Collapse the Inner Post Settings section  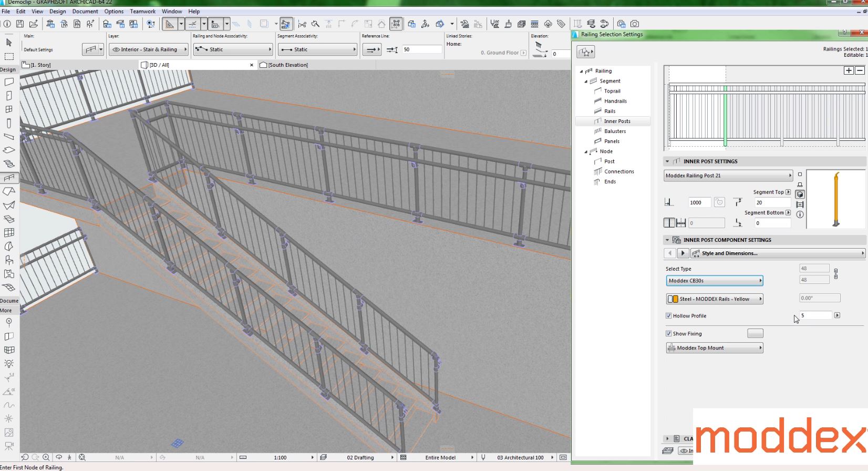(x=667, y=161)
